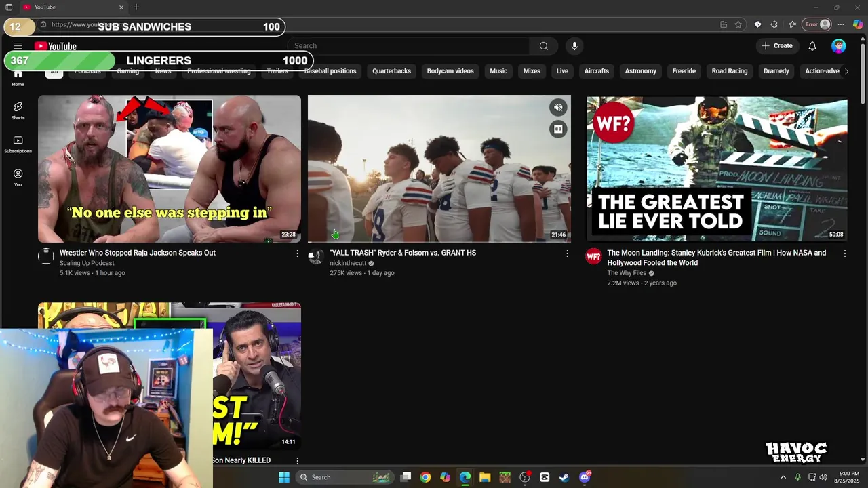Open YALL TRASH Ryder & Folsom title

[x=403, y=253]
